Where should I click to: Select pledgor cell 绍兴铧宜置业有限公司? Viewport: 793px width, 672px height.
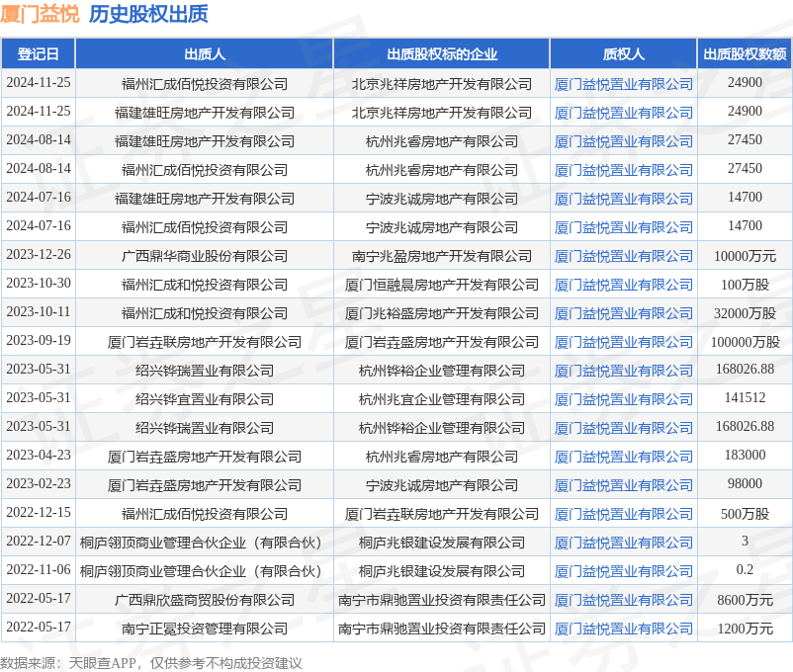(205, 399)
